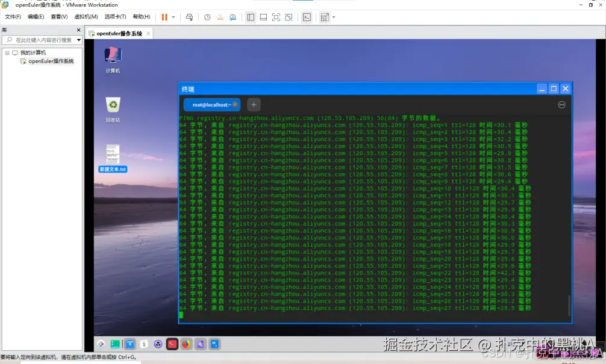
Task: Click the orange pause VM button
Action: click(x=164, y=17)
